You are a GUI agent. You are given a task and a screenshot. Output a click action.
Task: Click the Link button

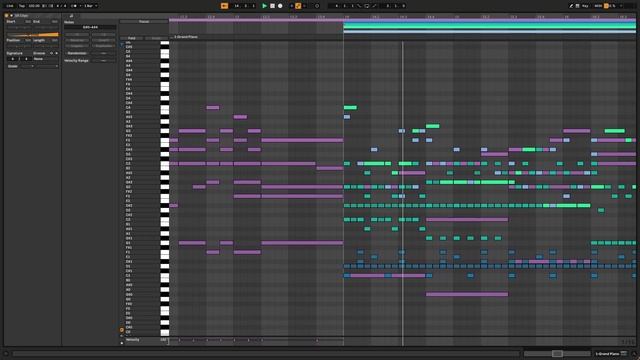point(10,6)
